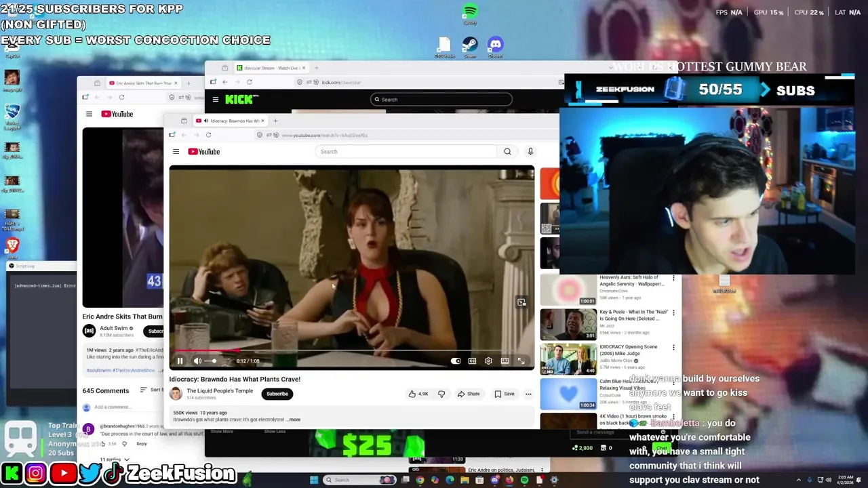Open Sort by dropdown for comments
868x488 pixels.
click(x=153, y=390)
